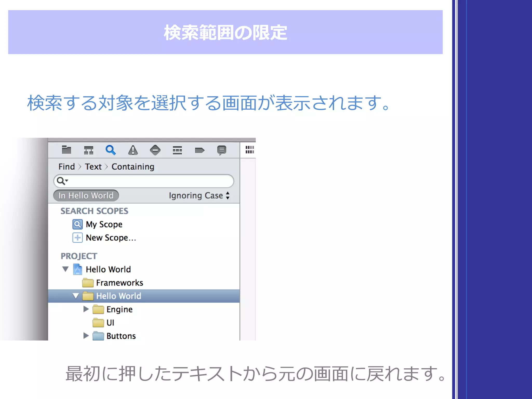Click the search field magnifier menu
Screen dimensions: 532x399
click(62, 181)
